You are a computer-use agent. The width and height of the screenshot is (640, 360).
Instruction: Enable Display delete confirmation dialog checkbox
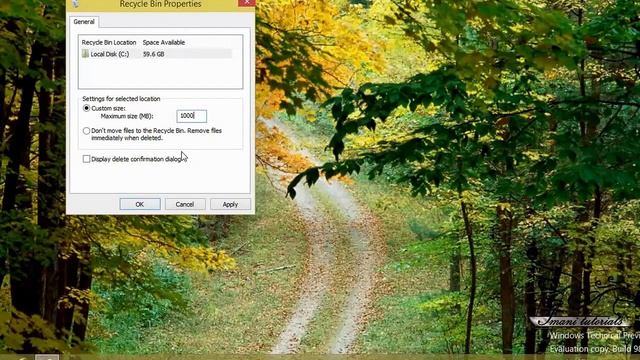click(86, 159)
